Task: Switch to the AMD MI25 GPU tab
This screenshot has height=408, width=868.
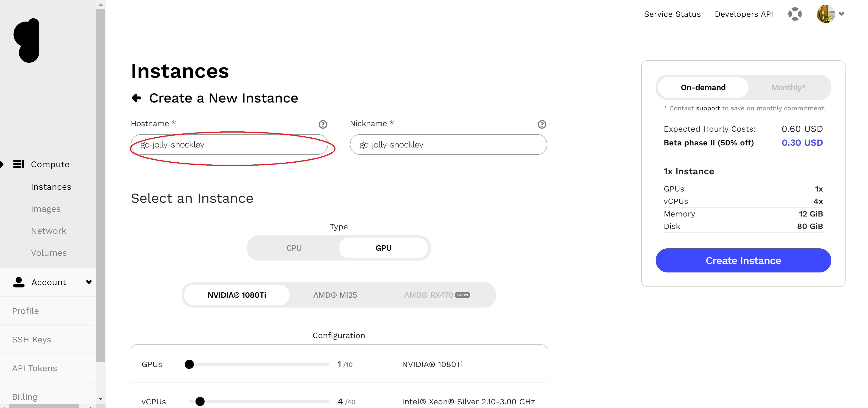Action: click(x=335, y=295)
